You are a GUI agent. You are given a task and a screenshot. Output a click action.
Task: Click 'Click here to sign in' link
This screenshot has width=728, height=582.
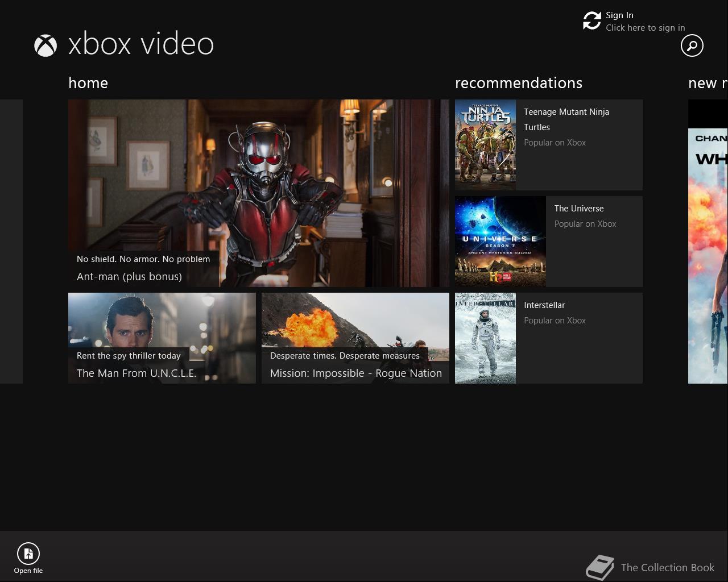click(645, 28)
